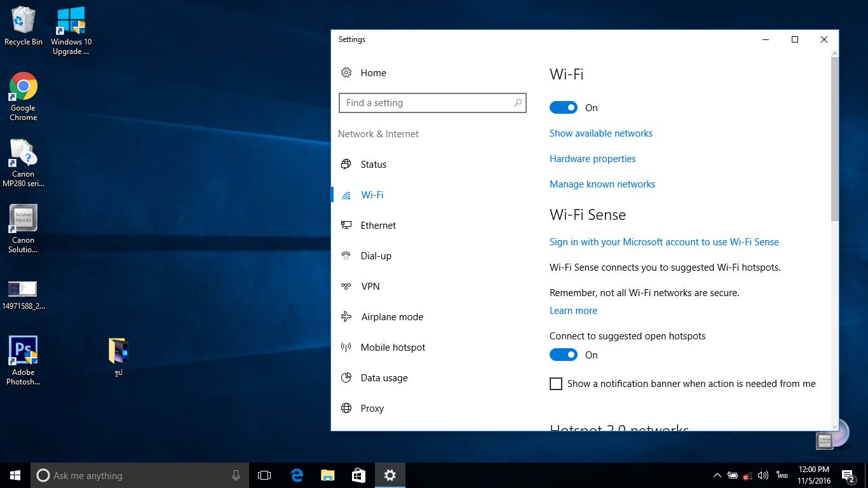This screenshot has height=488, width=868.
Task: Click Sign in with your Microsoft account link
Action: [664, 242]
